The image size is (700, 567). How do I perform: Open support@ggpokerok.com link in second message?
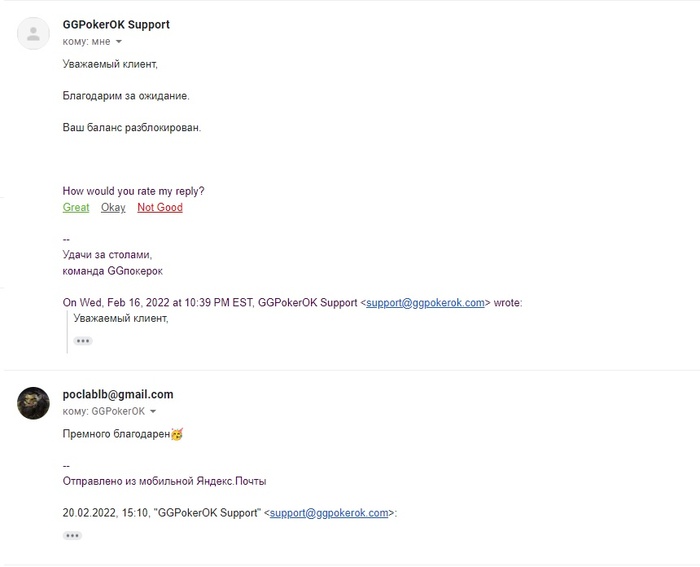coord(329,513)
